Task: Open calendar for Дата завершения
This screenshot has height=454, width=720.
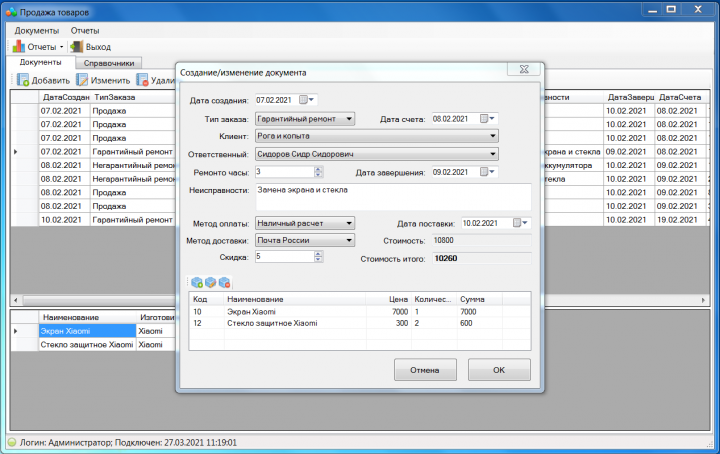Action: pyautogui.click(x=487, y=172)
